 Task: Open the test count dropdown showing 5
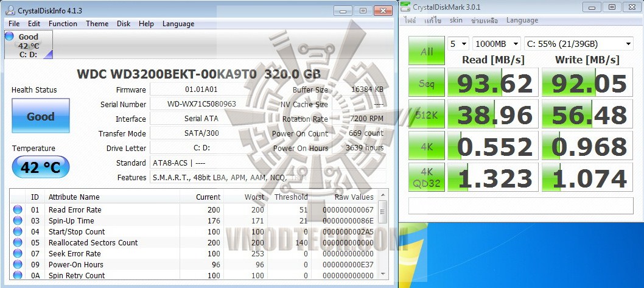click(458, 44)
